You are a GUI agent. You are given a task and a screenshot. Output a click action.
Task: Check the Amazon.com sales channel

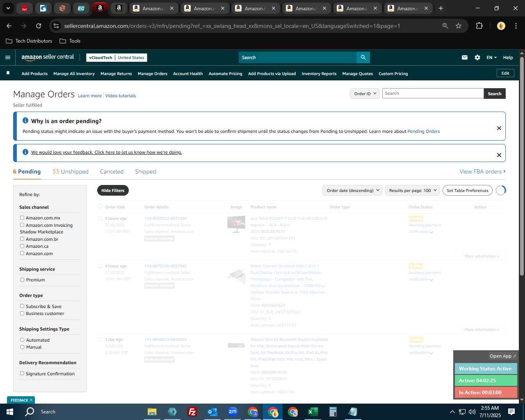[x=22, y=253]
